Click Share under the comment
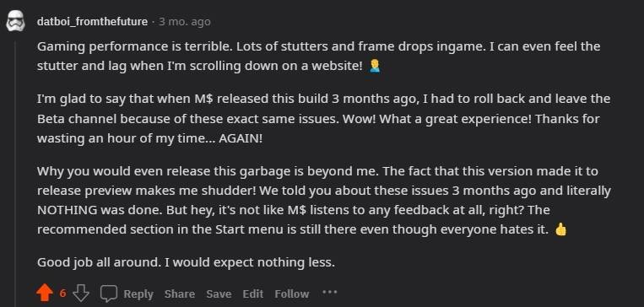 (180, 294)
